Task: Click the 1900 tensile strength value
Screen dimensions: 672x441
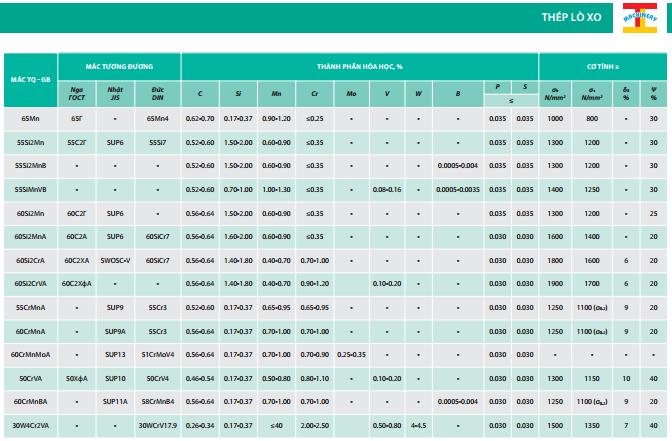Action: pos(555,284)
